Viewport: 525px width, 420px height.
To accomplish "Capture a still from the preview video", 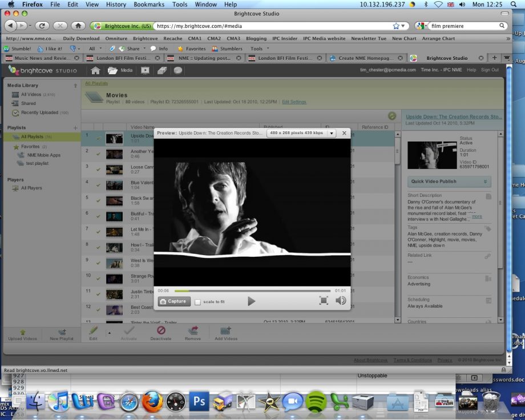I will pos(174,301).
